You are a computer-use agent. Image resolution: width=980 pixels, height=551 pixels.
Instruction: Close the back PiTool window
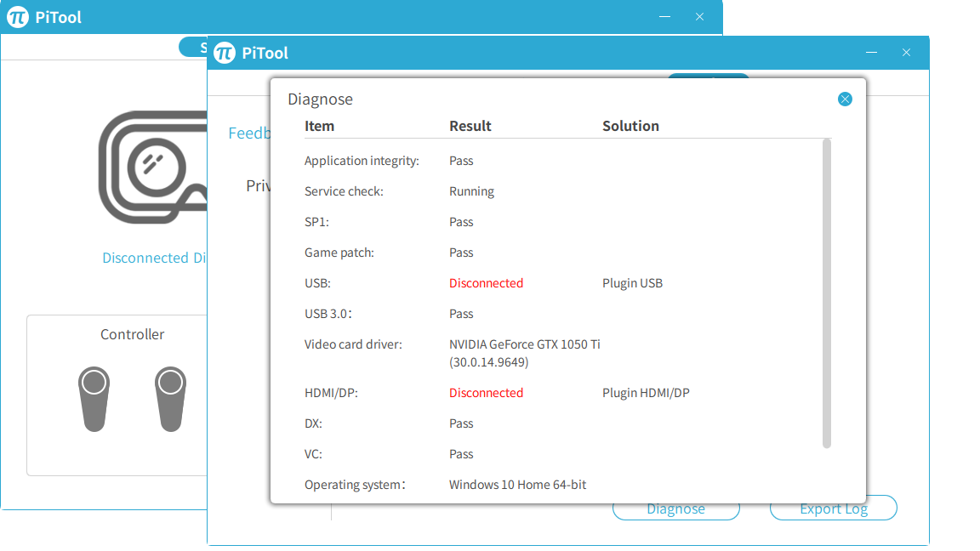point(700,17)
